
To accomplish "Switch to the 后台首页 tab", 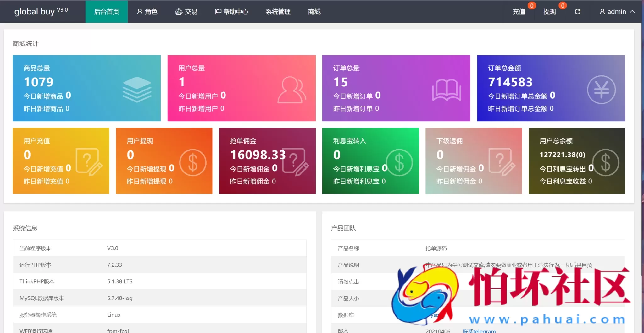I will click(x=106, y=12).
